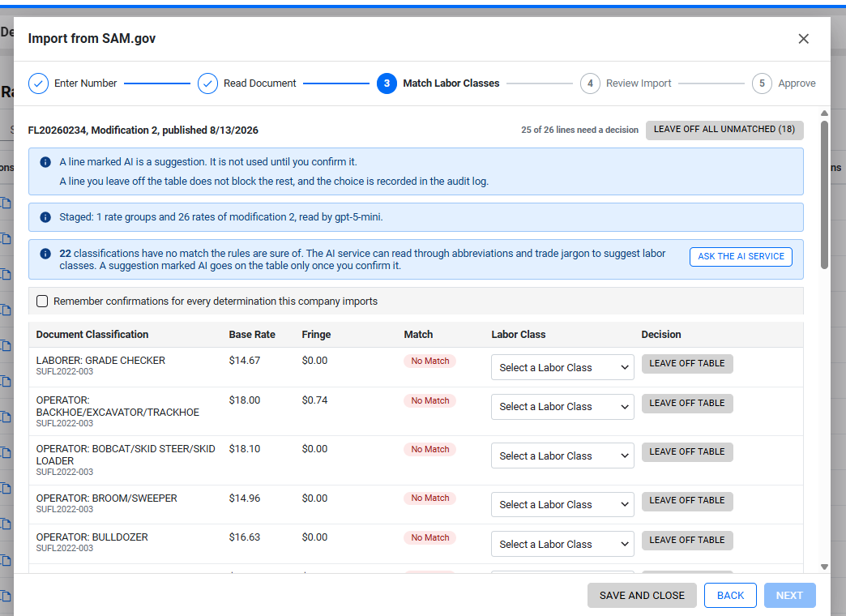Image resolution: width=846 pixels, height=616 pixels.
Task: Click the Back button
Action: pyautogui.click(x=730, y=596)
